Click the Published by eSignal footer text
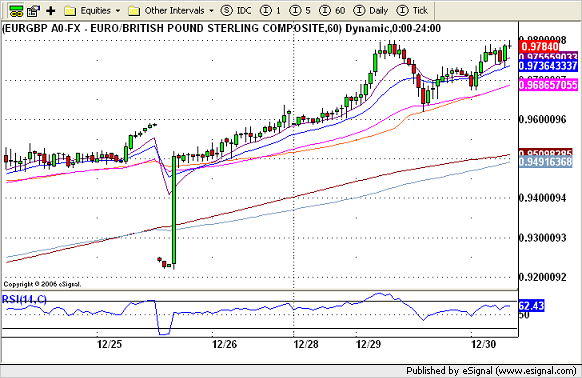 point(491,371)
